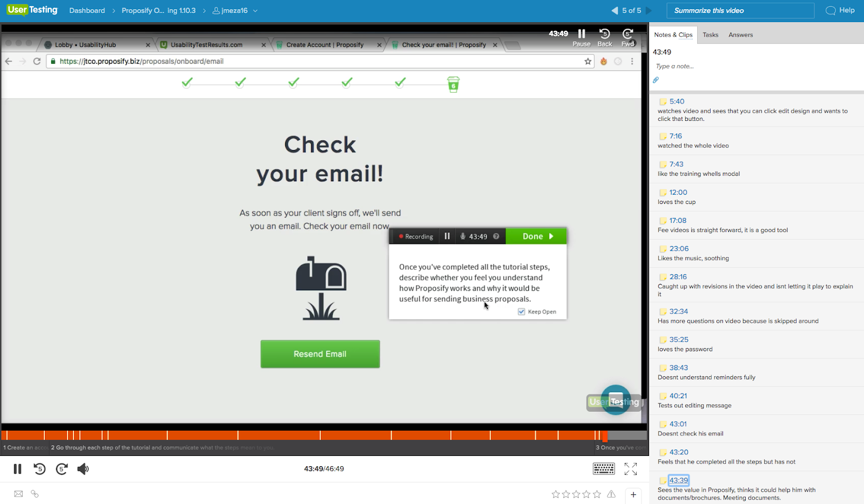Open the Dashboard breadcrumb link
Screen dimensions: 864x504
(87, 10)
